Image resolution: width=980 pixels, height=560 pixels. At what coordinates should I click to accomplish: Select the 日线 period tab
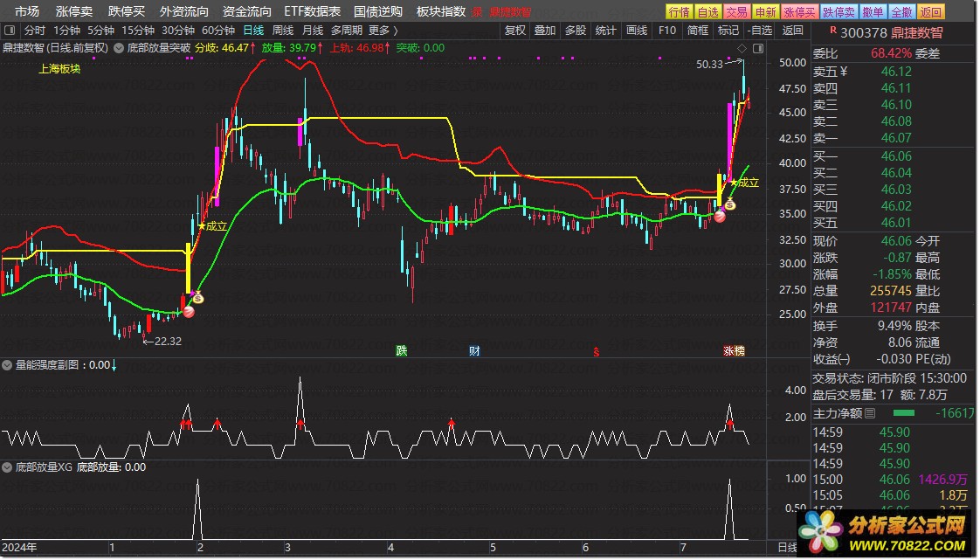coord(253,30)
